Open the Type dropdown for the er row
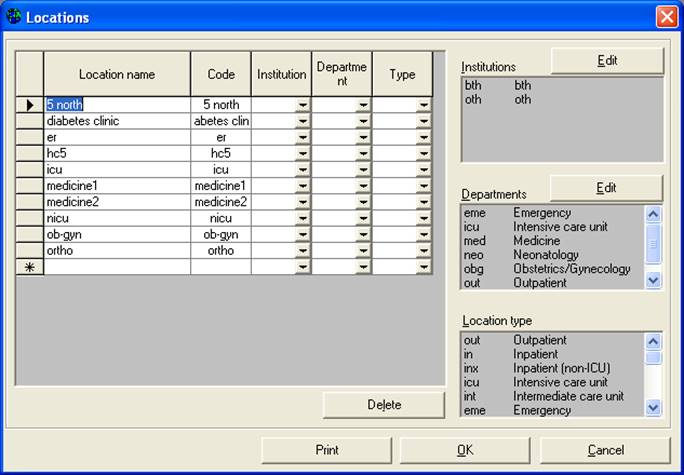Screen dimensions: 684x475 coord(423,137)
